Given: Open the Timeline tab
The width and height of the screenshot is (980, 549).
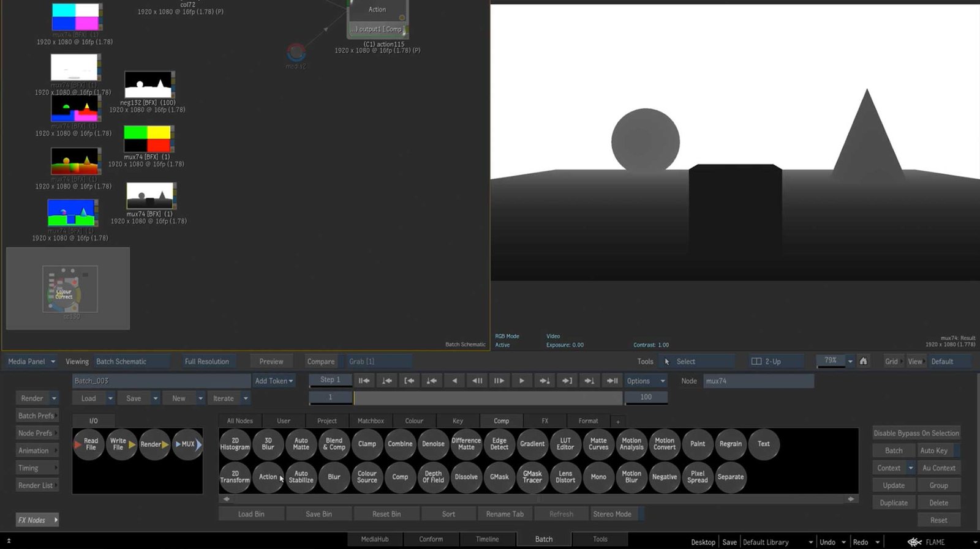Looking at the screenshot, I should pyautogui.click(x=487, y=539).
